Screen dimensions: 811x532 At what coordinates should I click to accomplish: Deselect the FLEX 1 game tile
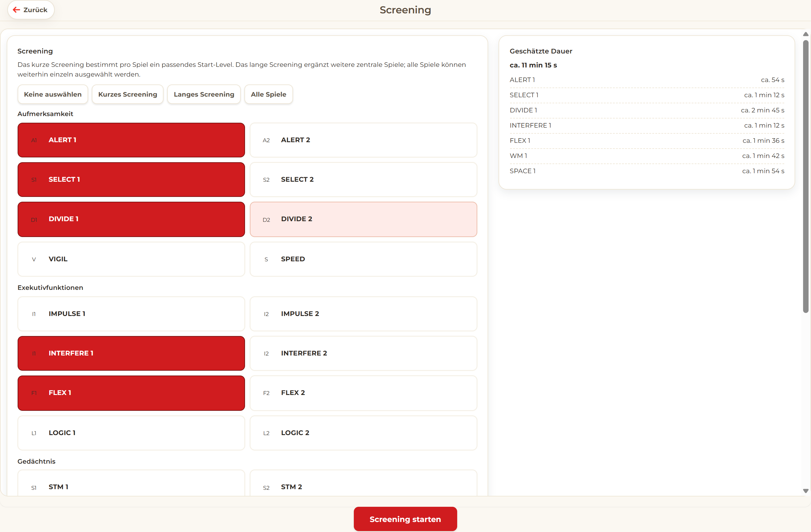pyautogui.click(x=131, y=393)
